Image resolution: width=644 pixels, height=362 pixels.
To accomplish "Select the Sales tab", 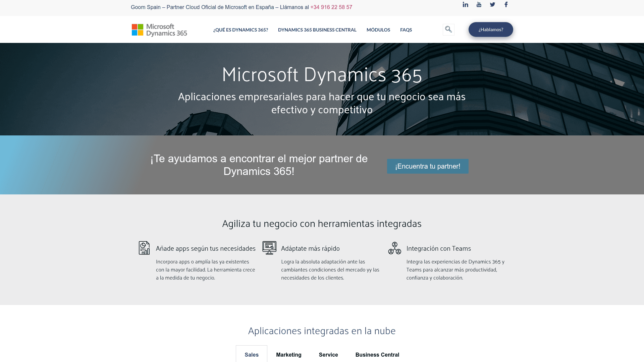I will 252,354.
